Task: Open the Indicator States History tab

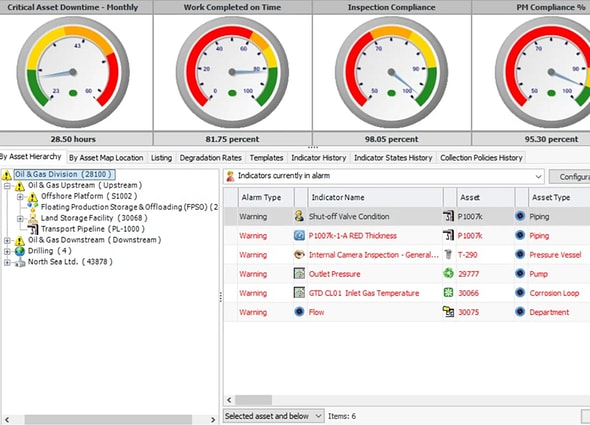Action: (x=393, y=158)
